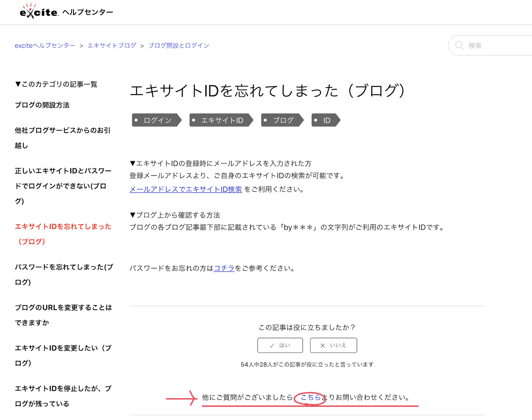
Task: Open sidebar article パスワードを忘れてしまった(ブログ)
Action: [x=64, y=274]
